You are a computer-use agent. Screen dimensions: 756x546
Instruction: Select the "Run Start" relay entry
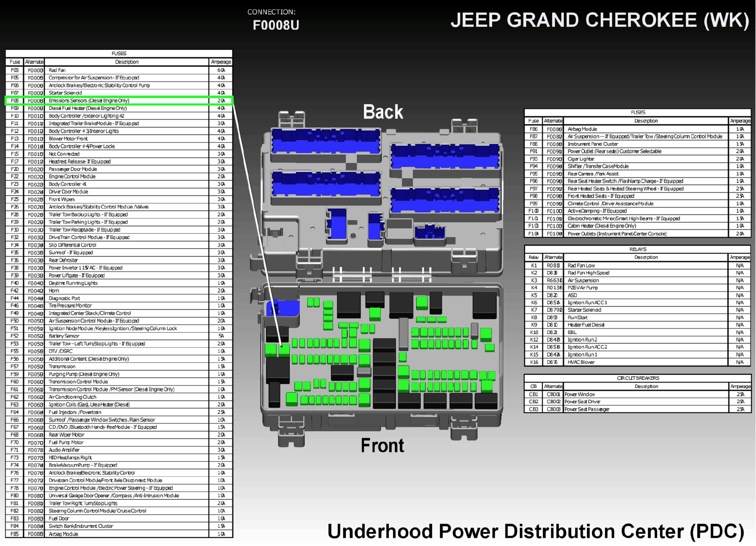point(577,318)
